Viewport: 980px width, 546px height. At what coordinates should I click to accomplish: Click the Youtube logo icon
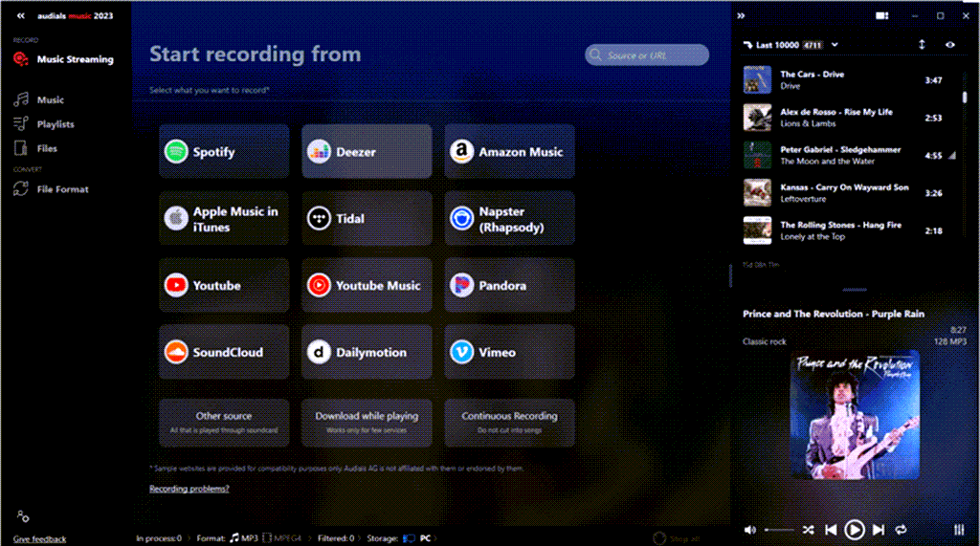point(176,286)
